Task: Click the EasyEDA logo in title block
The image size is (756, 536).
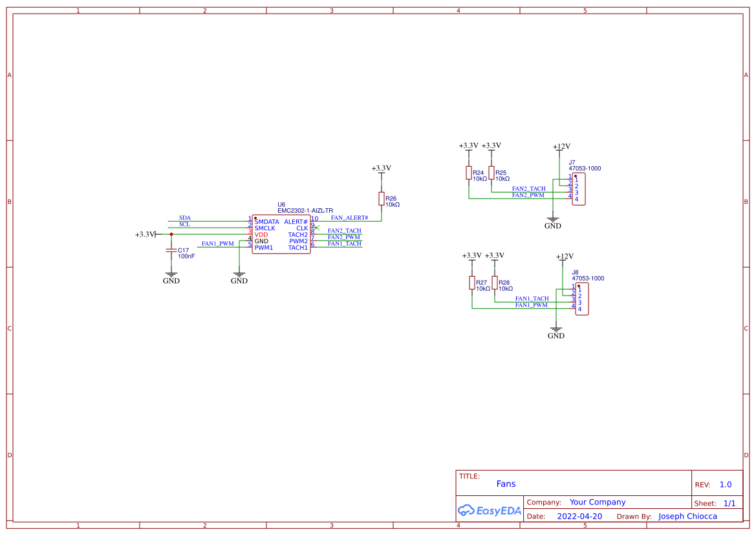Action: (x=490, y=511)
